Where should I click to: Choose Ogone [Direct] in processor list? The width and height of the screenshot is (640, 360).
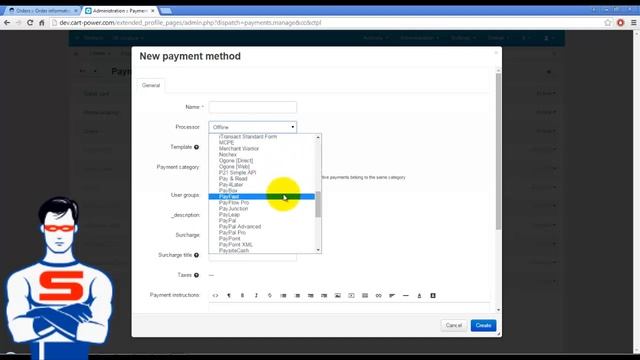coord(236,161)
